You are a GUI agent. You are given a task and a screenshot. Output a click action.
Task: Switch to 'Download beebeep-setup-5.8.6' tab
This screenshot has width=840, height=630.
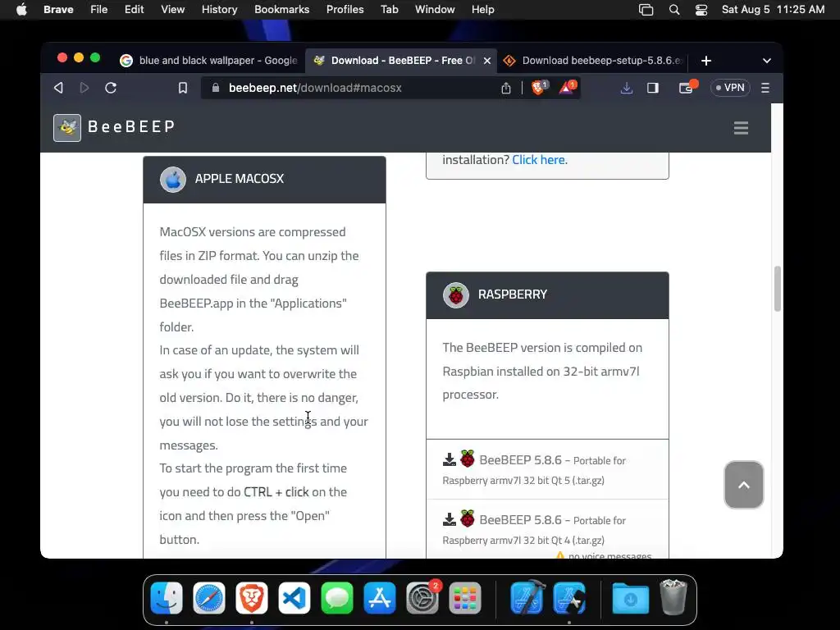[x=593, y=61]
